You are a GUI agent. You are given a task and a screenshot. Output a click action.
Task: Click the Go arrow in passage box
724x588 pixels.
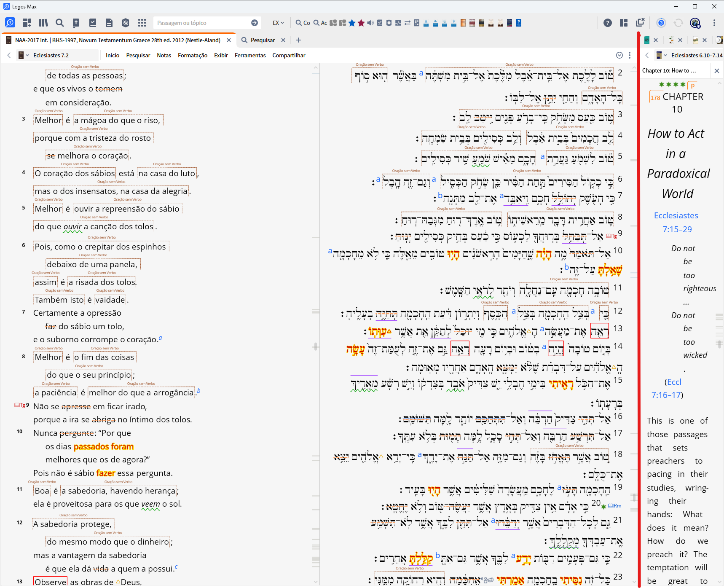tap(255, 23)
